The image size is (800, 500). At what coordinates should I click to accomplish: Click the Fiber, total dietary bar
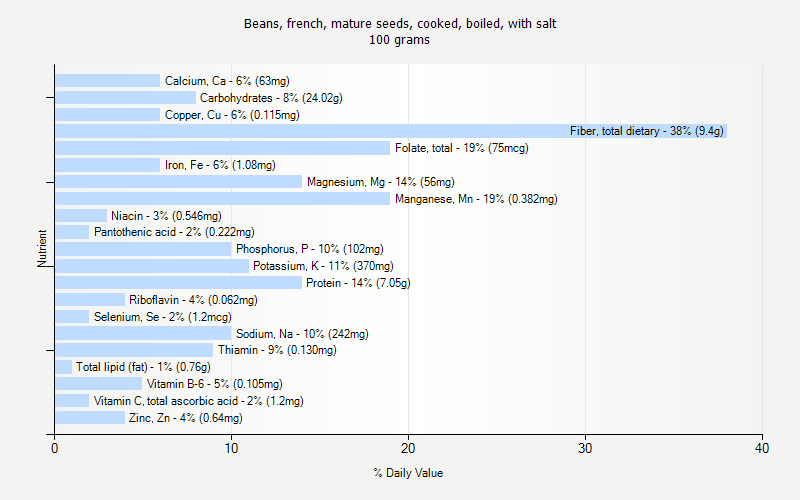390,131
